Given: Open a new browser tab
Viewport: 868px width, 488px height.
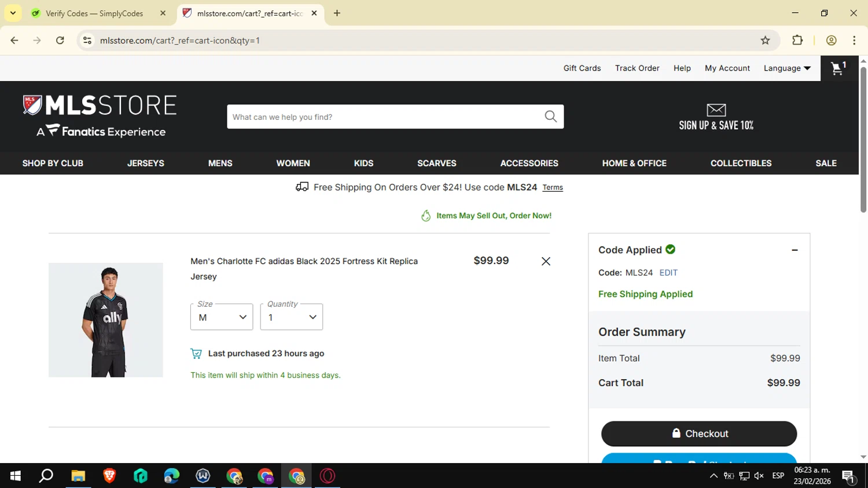Looking at the screenshot, I should pyautogui.click(x=337, y=13).
